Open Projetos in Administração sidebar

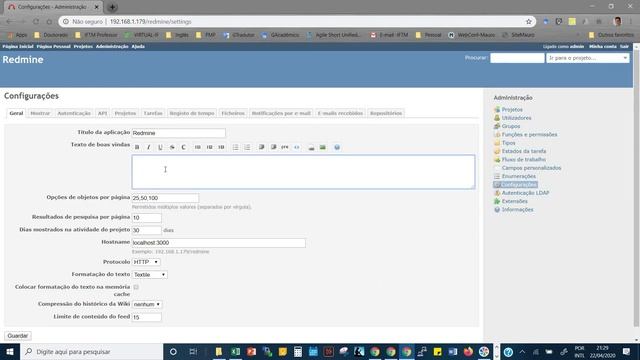point(512,110)
